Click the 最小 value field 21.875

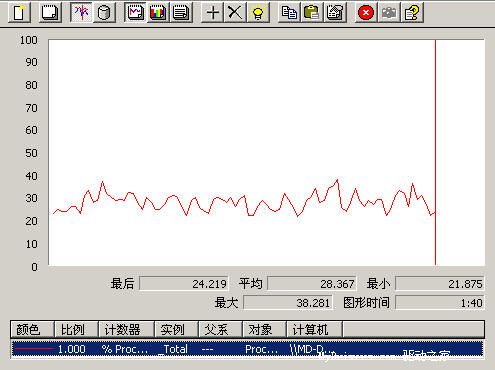pos(440,284)
